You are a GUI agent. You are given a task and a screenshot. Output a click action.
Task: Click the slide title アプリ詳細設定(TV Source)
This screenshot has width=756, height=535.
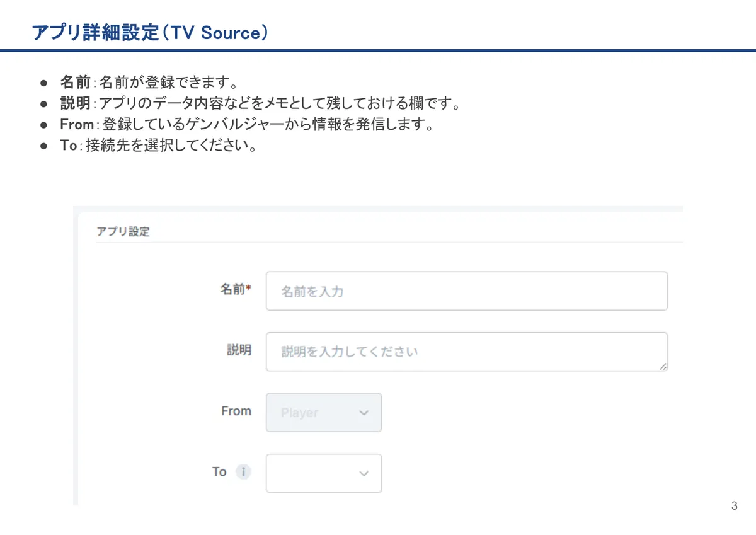click(151, 33)
